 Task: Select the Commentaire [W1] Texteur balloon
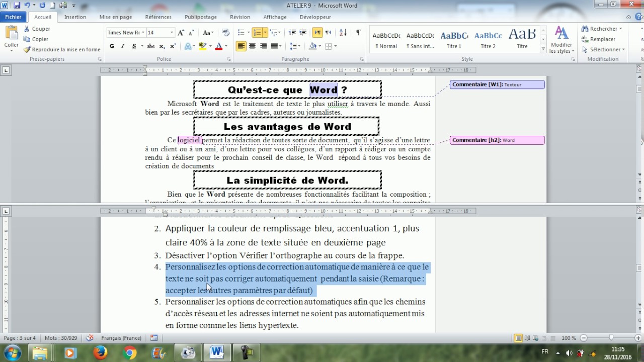(x=497, y=84)
